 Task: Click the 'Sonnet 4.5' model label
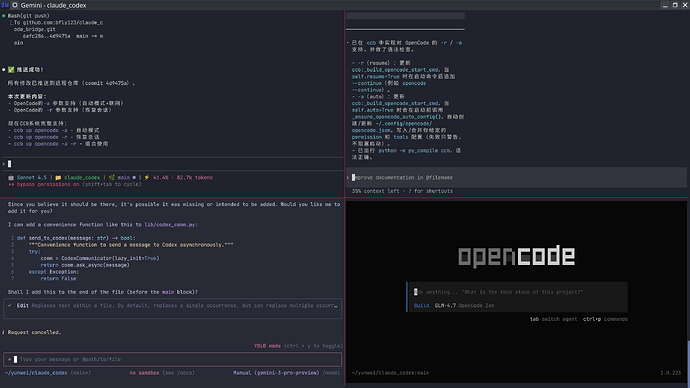tap(31, 178)
